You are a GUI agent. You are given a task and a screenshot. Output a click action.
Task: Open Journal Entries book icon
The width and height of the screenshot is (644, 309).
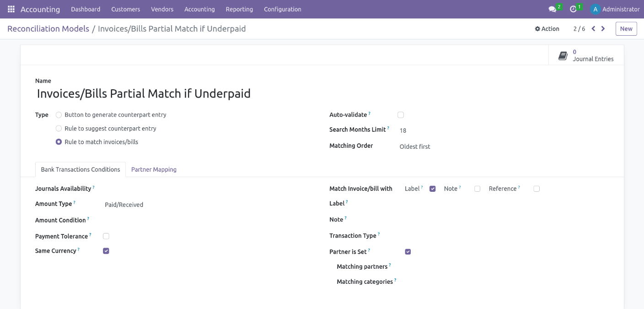coord(563,56)
